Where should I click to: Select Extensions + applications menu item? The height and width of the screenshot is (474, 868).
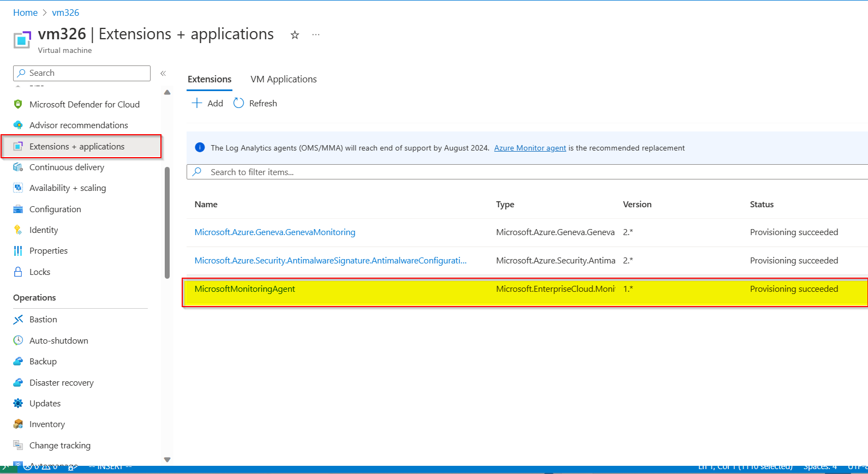[82, 146]
